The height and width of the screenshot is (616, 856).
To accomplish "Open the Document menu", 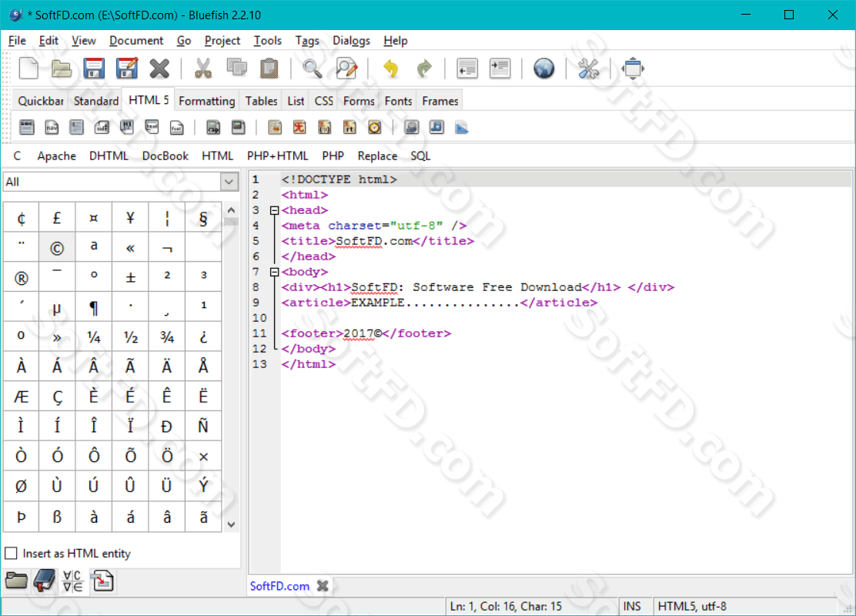I will click(136, 40).
